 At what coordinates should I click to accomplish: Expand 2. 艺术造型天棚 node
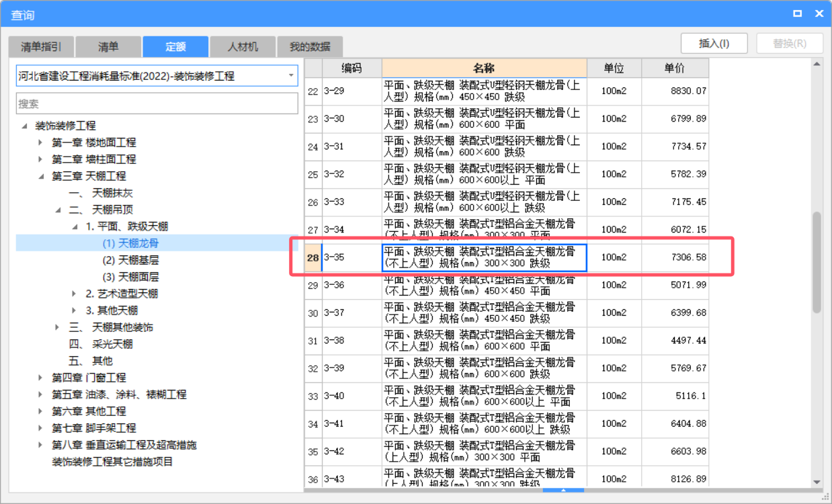coord(75,294)
